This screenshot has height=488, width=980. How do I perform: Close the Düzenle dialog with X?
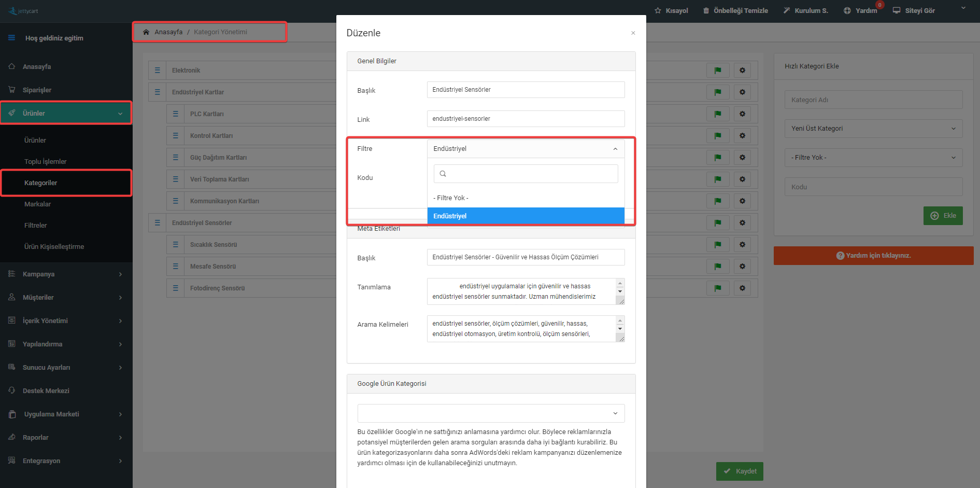click(633, 33)
